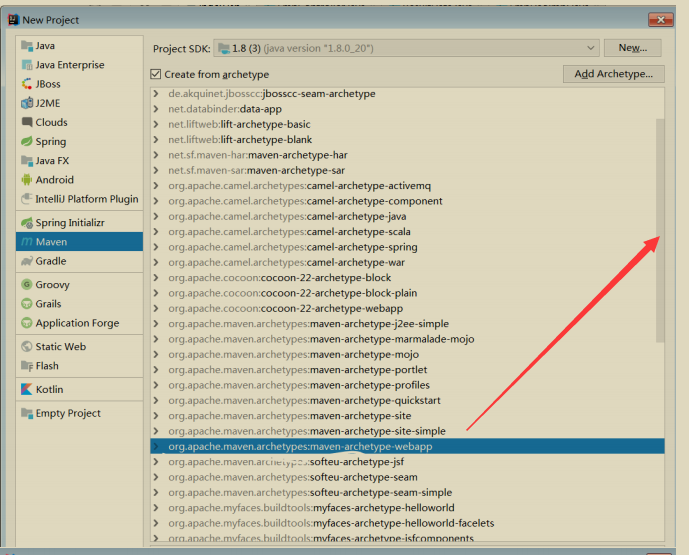This screenshot has height=555, width=689.
Task: Choose Gradle project type
Action: (x=80, y=261)
